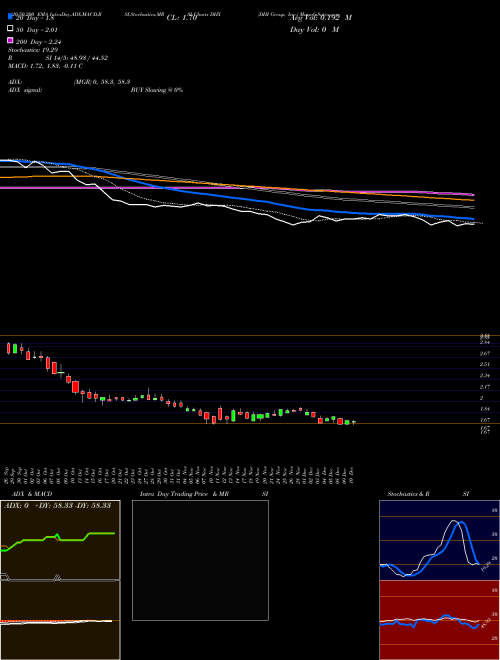Screen dimensions: 500x660
Task: Click the blue stochastics chart panel
Action: (439, 540)
